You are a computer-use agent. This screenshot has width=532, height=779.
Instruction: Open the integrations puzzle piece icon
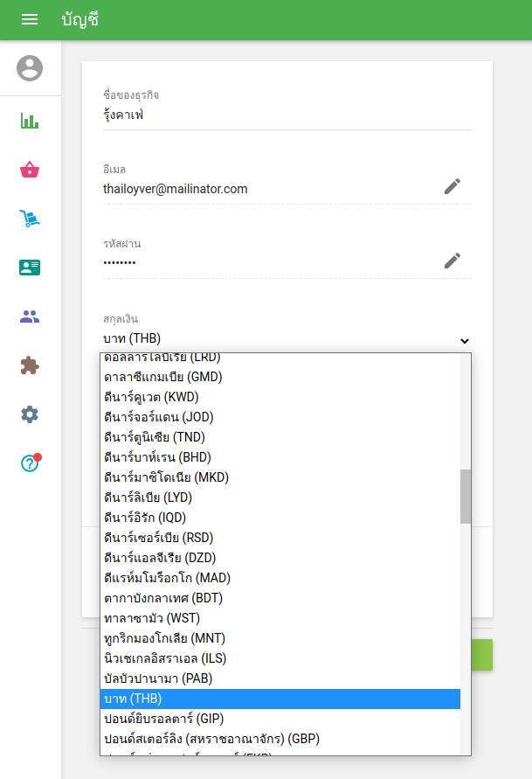coord(30,365)
